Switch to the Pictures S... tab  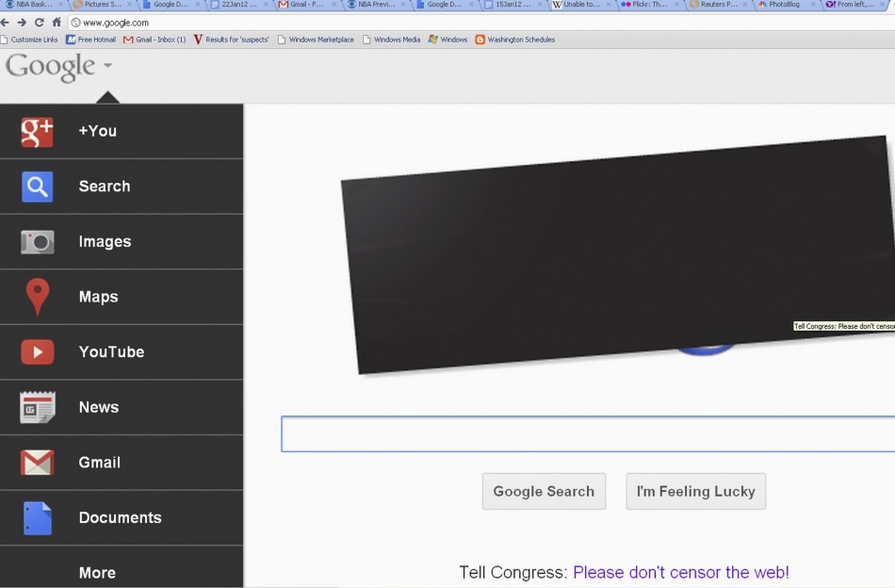point(102,5)
